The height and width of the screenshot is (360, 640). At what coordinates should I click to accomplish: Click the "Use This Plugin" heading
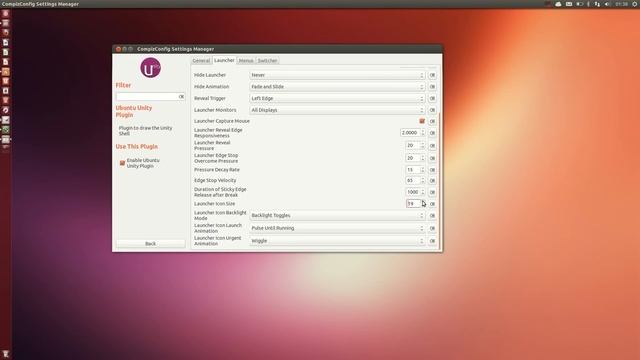tap(136, 147)
